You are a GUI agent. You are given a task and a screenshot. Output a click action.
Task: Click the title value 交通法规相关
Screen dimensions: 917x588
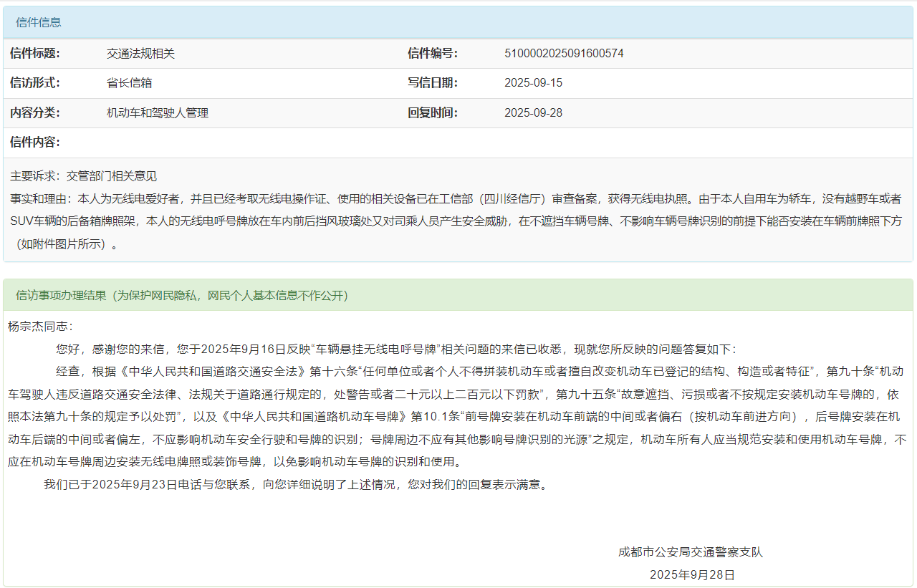pos(140,54)
